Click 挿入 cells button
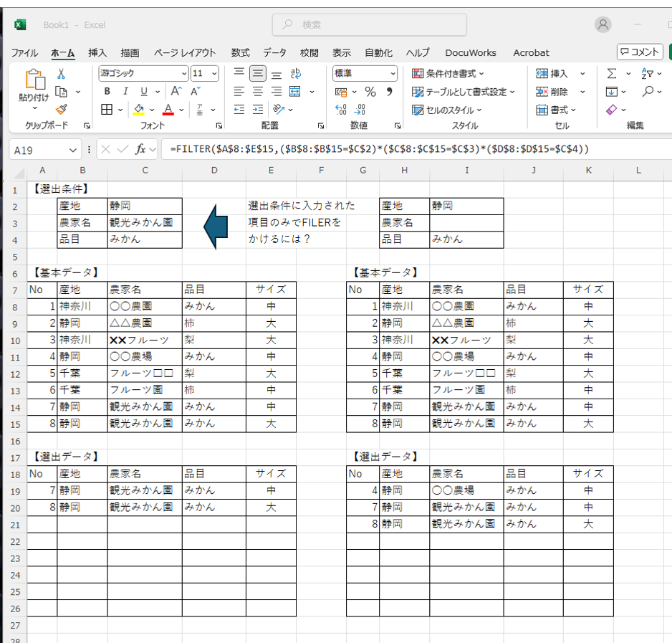The width and height of the screenshot is (672, 643). 552,74
